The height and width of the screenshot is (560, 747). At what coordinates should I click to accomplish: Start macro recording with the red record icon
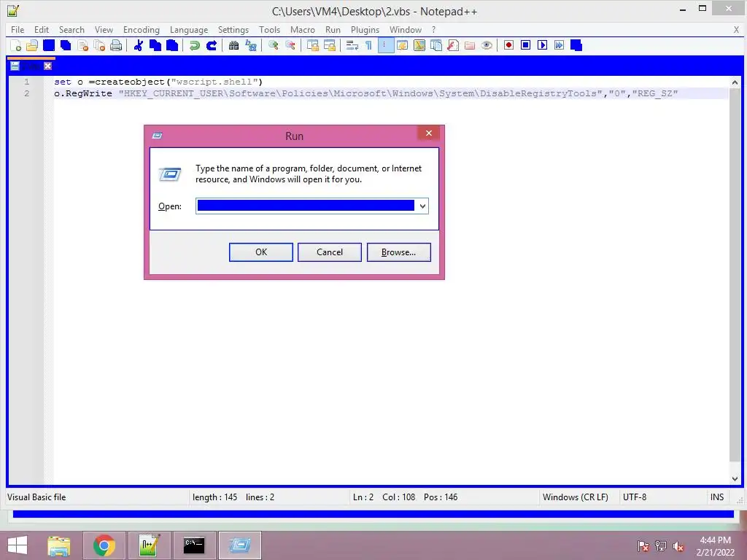coord(508,45)
